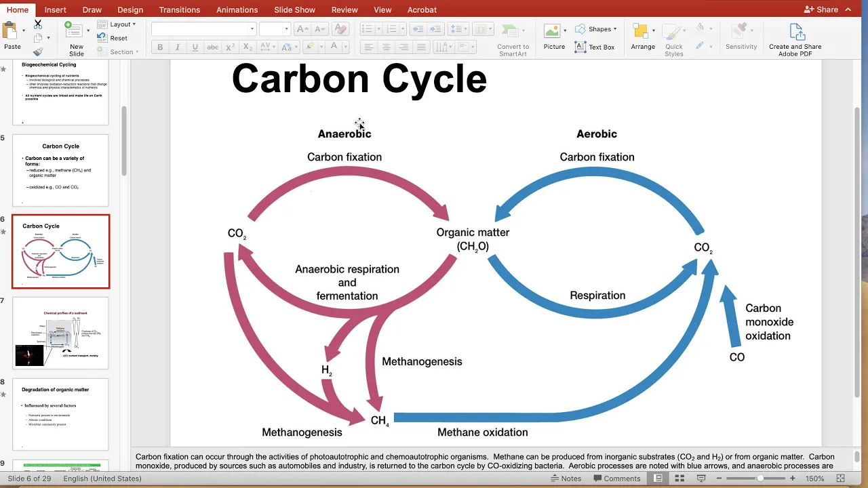
Task: Reset the slide layout
Action: pos(113,38)
